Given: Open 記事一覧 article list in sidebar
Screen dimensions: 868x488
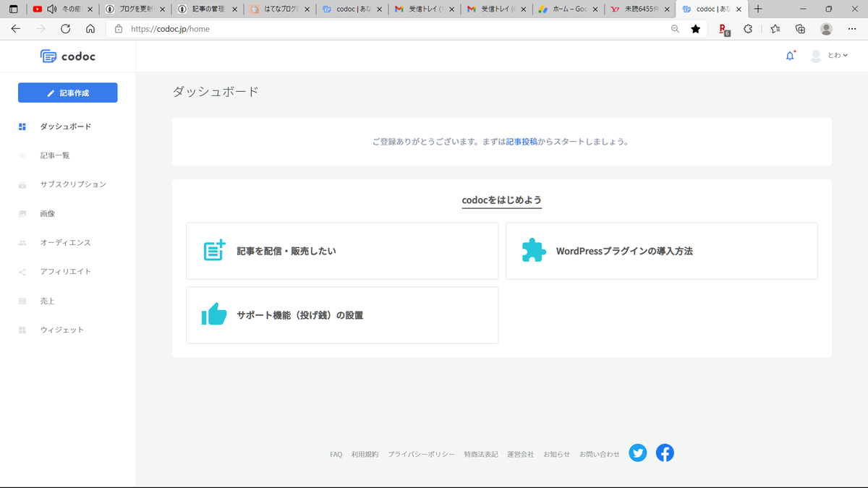Looking at the screenshot, I should [54, 155].
